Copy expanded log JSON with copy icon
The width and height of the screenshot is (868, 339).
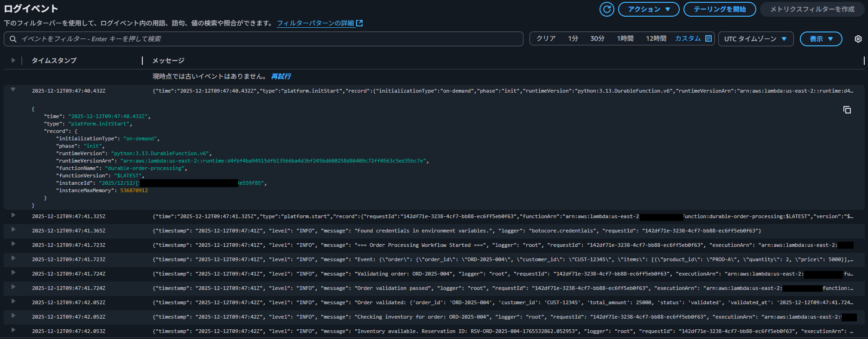[x=847, y=110]
